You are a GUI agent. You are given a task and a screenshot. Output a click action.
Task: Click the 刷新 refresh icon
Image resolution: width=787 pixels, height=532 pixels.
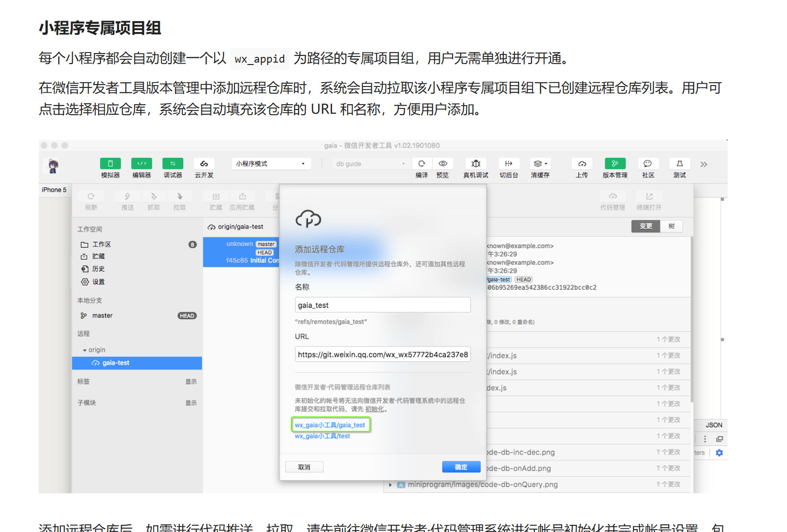(x=91, y=196)
